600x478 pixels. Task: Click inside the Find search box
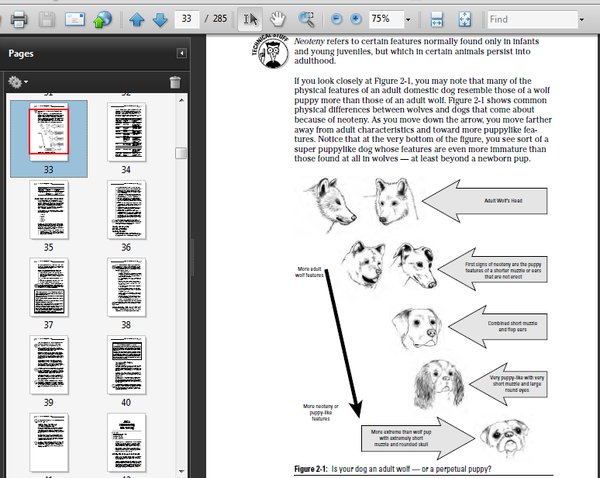533,19
